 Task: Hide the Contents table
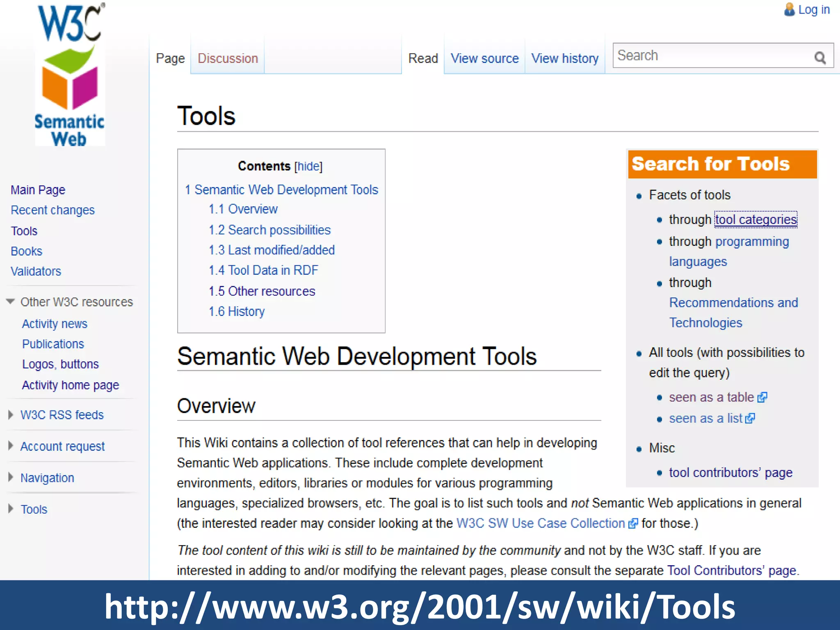[x=308, y=166]
